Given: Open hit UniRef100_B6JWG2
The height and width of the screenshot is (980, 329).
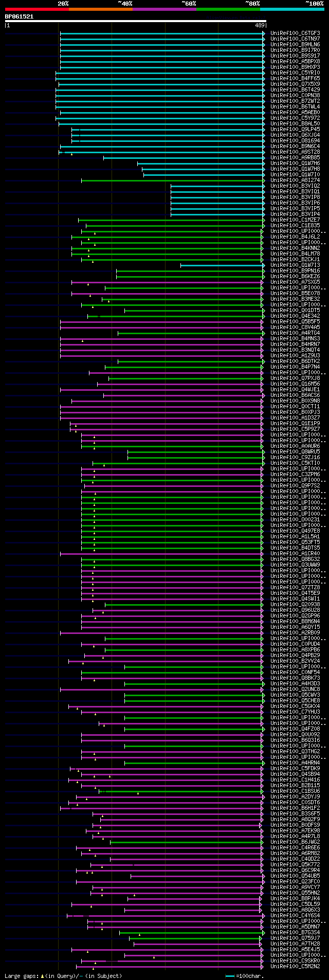Looking at the screenshot, I should point(295,842).
